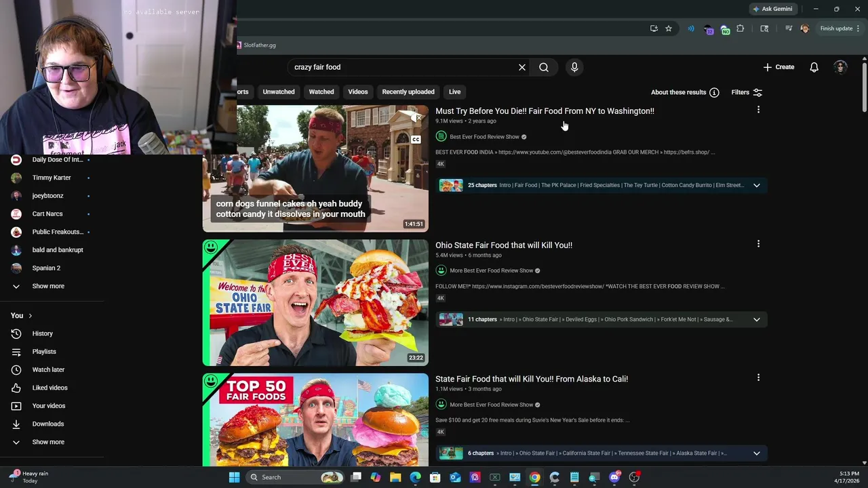The image size is (868, 488).
Task: Open Cart Narcs subscription
Action: 52,213
